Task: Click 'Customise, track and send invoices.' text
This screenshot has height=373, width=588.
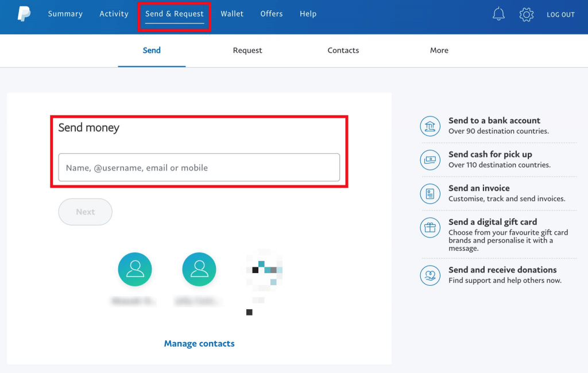Action: (x=506, y=199)
